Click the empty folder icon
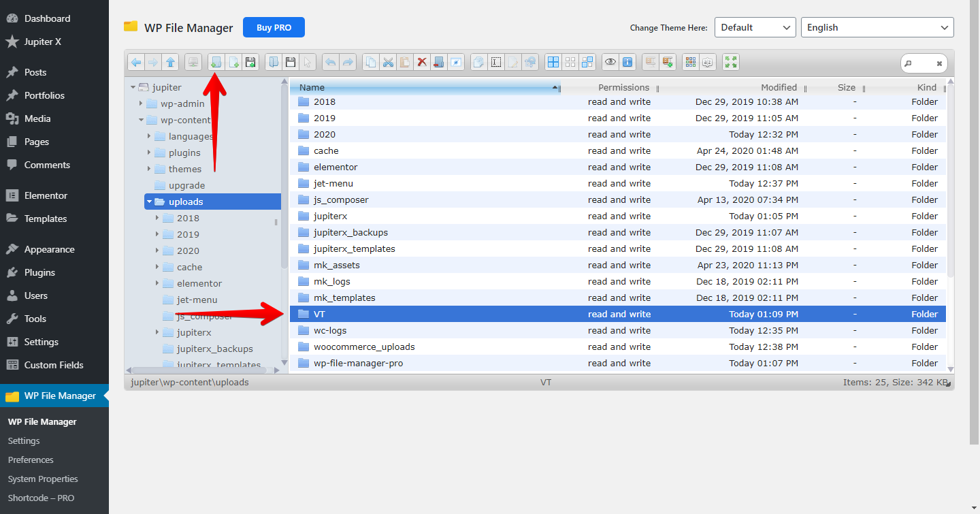The width and height of the screenshot is (980, 514). point(438,62)
